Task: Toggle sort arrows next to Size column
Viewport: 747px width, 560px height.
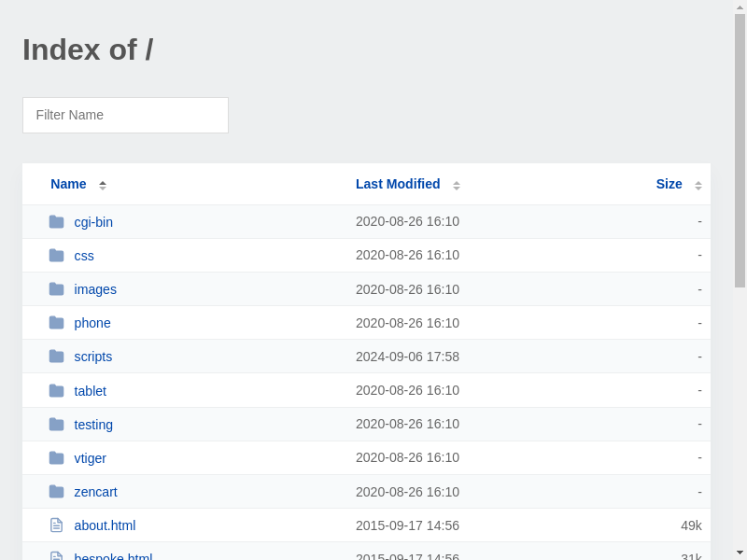Action: tap(698, 185)
